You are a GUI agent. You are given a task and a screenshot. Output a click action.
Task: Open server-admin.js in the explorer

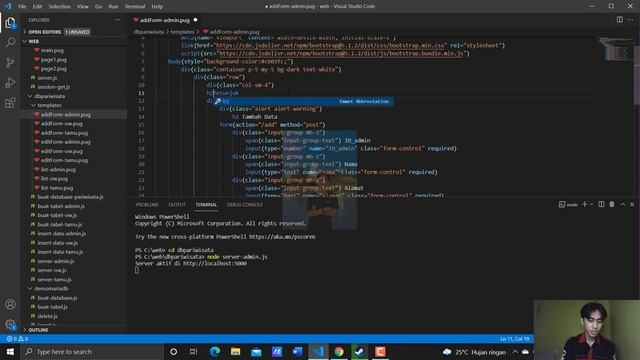pos(56,261)
